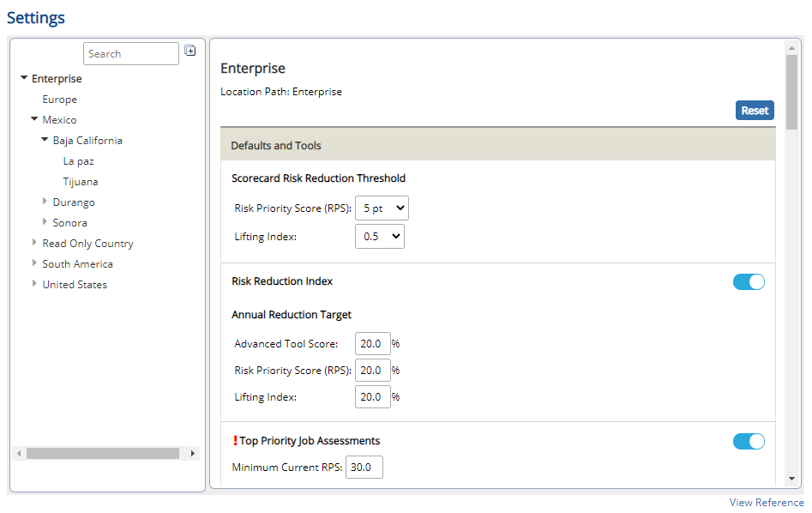
Task: Select Tijuana in the location tree
Action: (x=81, y=182)
